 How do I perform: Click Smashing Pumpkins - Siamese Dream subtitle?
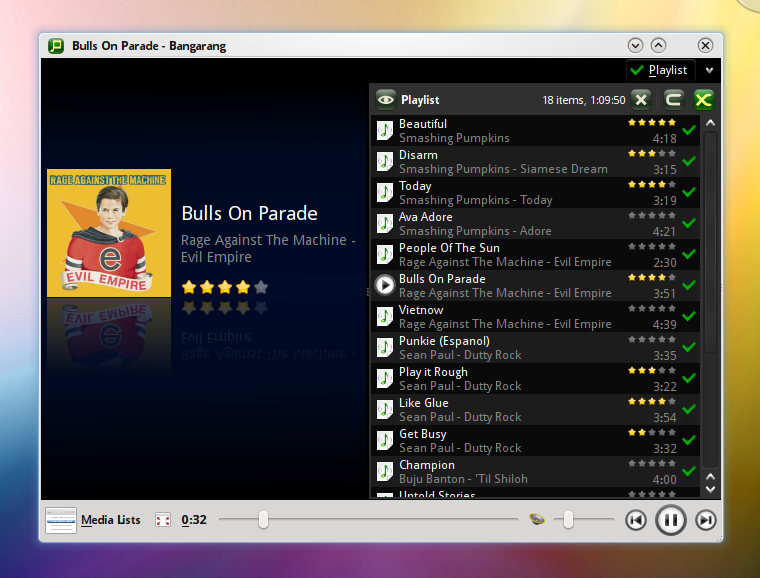pyautogui.click(x=503, y=169)
